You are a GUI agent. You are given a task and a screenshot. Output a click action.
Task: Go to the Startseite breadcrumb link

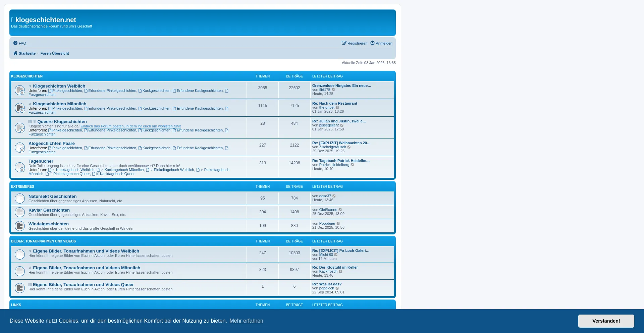tap(27, 53)
